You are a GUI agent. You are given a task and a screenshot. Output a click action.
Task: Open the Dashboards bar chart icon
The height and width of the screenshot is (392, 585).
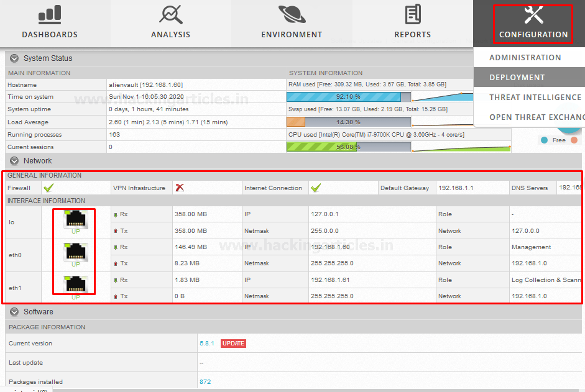click(50, 15)
